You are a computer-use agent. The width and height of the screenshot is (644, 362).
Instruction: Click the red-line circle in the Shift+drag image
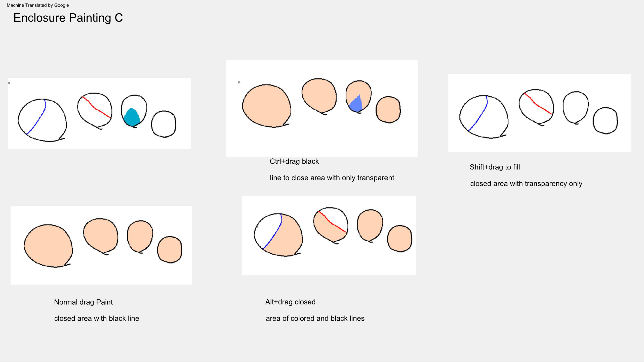click(536, 107)
